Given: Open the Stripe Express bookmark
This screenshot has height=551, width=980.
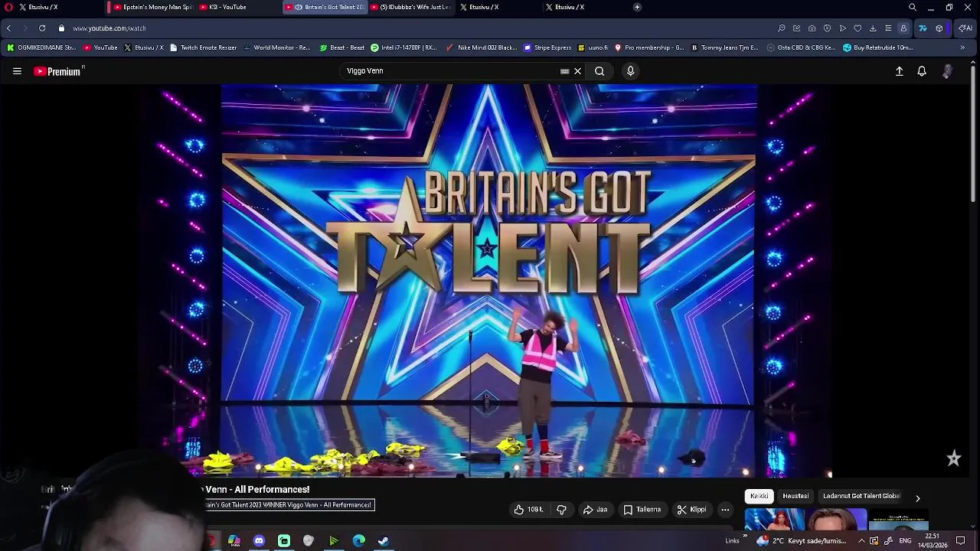Looking at the screenshot, I should (547, 47).
